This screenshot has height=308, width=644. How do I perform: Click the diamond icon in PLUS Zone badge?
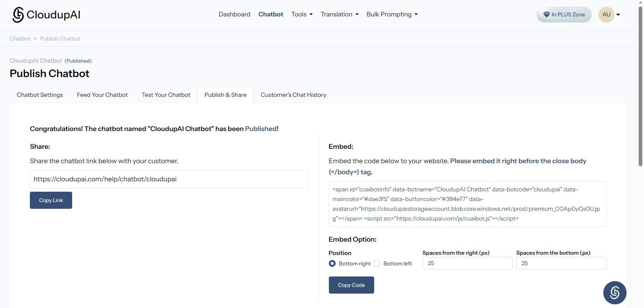pyautogui.click(x=546, y=15)
